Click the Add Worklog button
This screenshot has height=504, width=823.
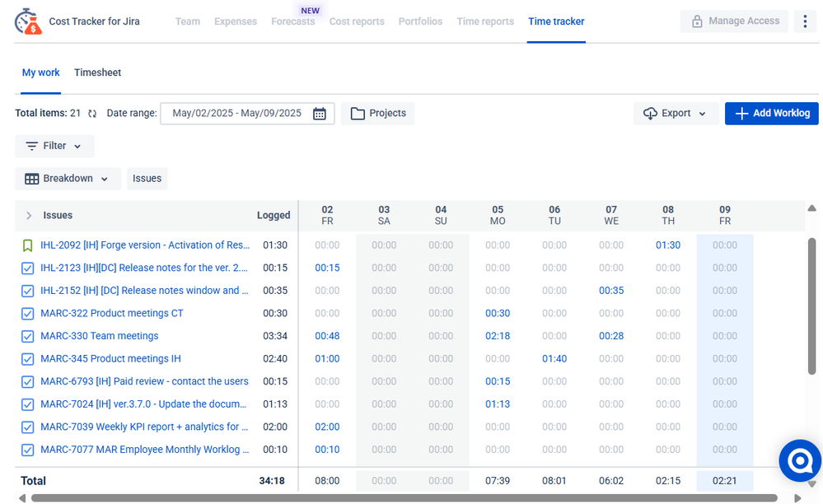(x=771, y=113)
